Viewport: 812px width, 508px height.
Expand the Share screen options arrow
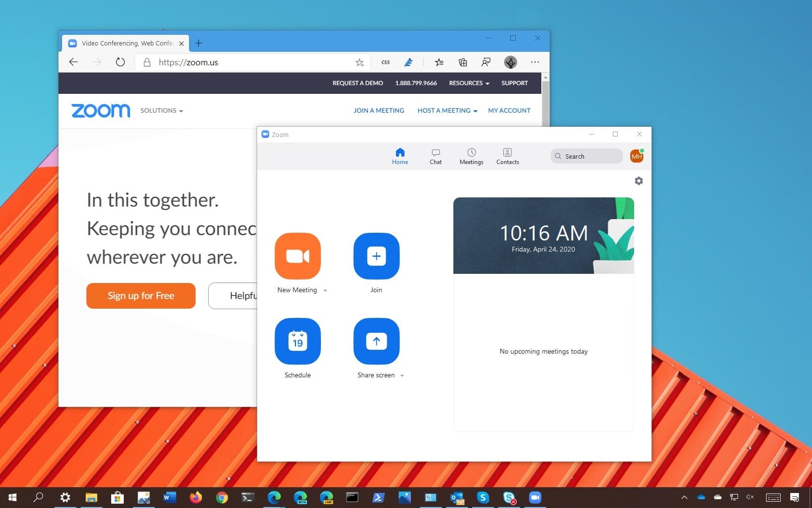[402, 375]
